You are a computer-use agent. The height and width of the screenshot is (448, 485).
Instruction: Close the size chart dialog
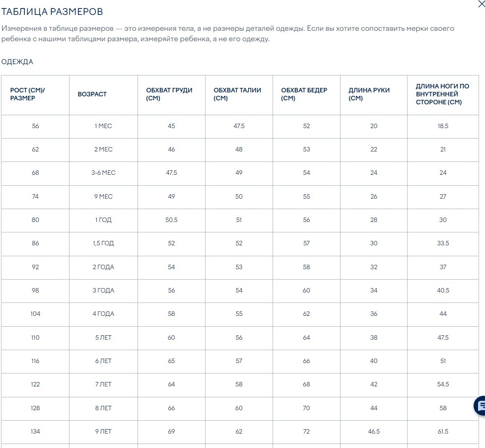click(482, 4)
